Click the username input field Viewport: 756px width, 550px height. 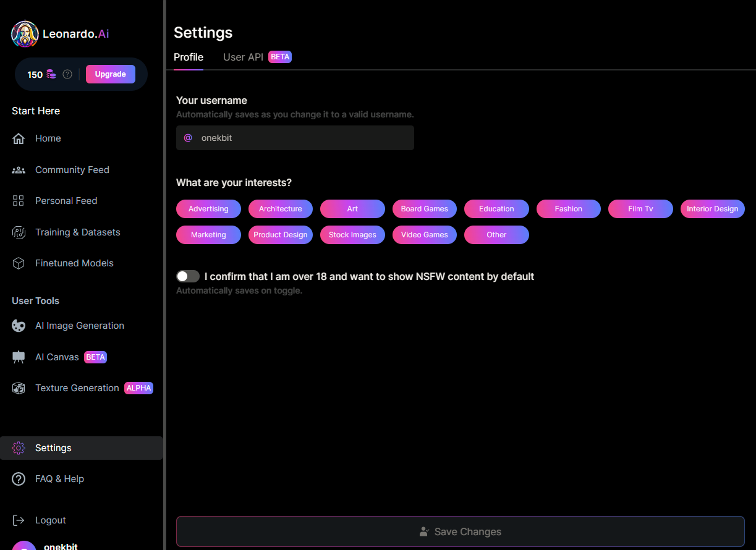tap(303, 138)
